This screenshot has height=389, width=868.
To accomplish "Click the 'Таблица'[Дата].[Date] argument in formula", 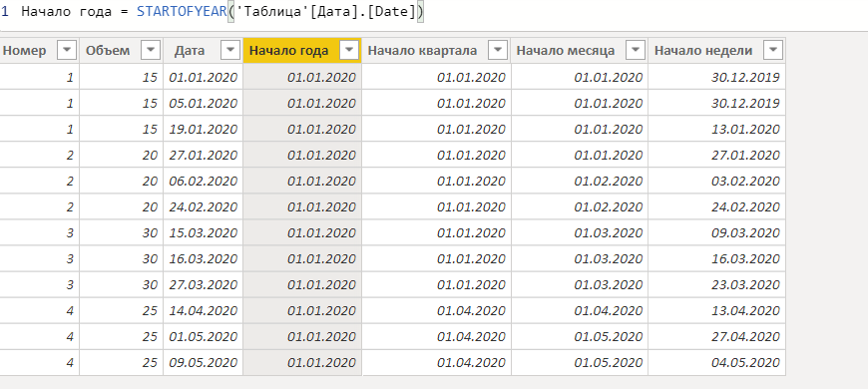I will [x=325, y=12].
